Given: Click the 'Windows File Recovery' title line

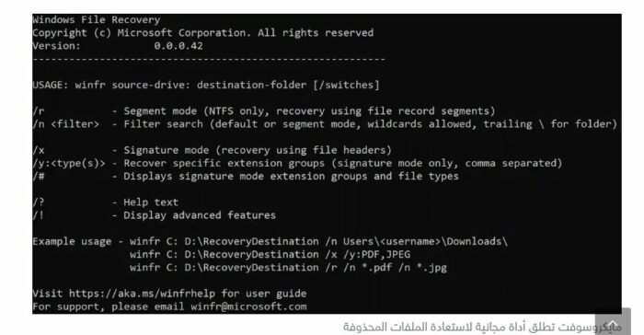Looking at the screenshot, I should [97, 19].
